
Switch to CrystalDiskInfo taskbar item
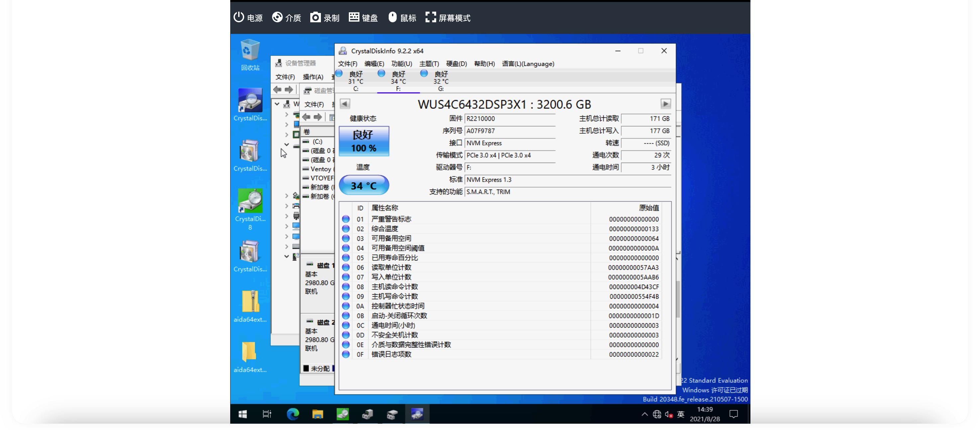[x=417, y=414]
